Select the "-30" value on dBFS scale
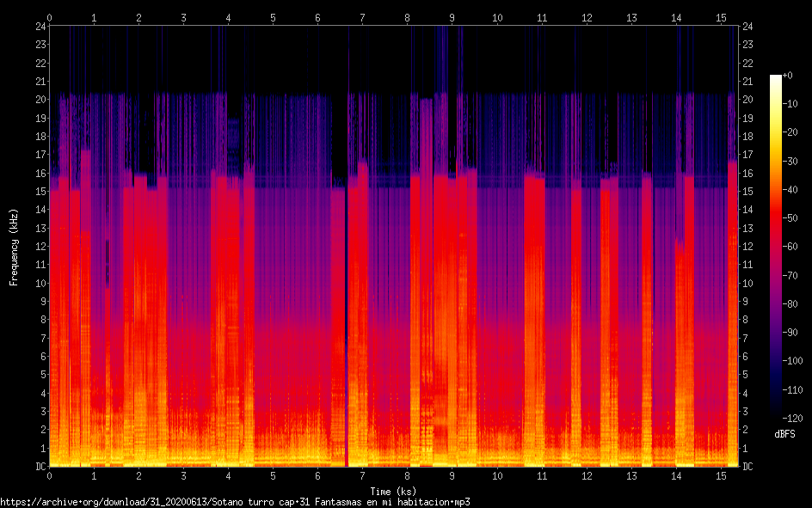Screen dimensions: 812x508 790,162
